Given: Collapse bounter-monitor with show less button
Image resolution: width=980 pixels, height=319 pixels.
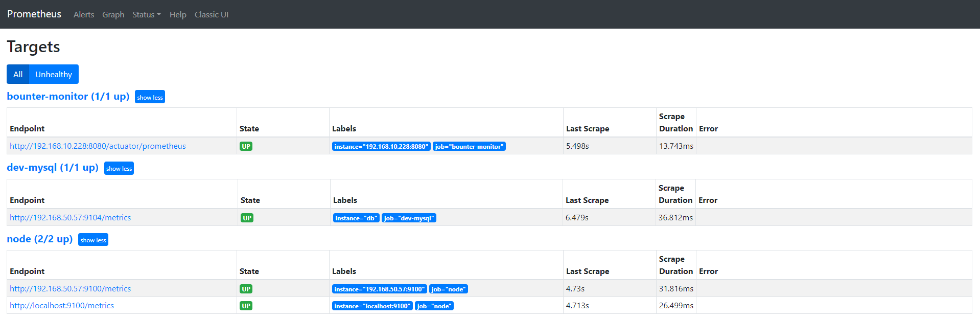Looking at the screenshot, I should click(150, 97).
